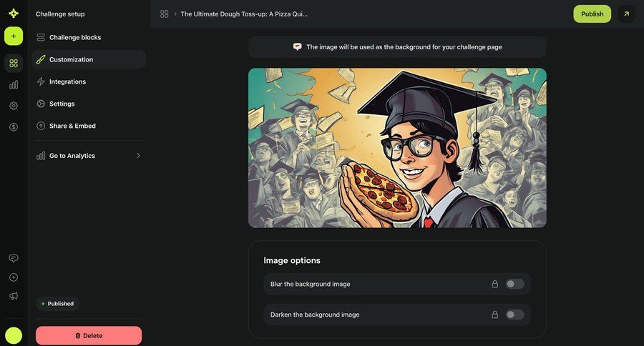Toggle Darken the background image switch
Viewport: 644px width, 346px height.
[514, 315]
